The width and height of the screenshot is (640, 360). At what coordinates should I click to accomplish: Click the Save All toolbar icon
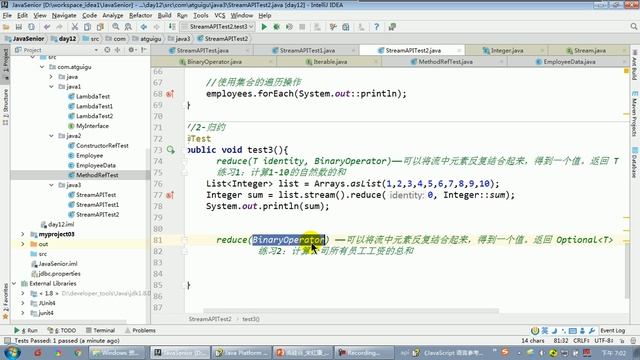click(x=18, y=27)
